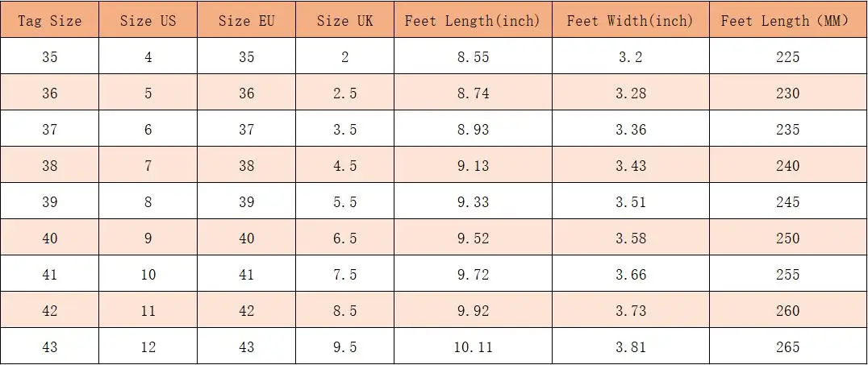This screenshot has height=365, width=868.
Task: Select the 245 MM length cell
Action: 787,202
